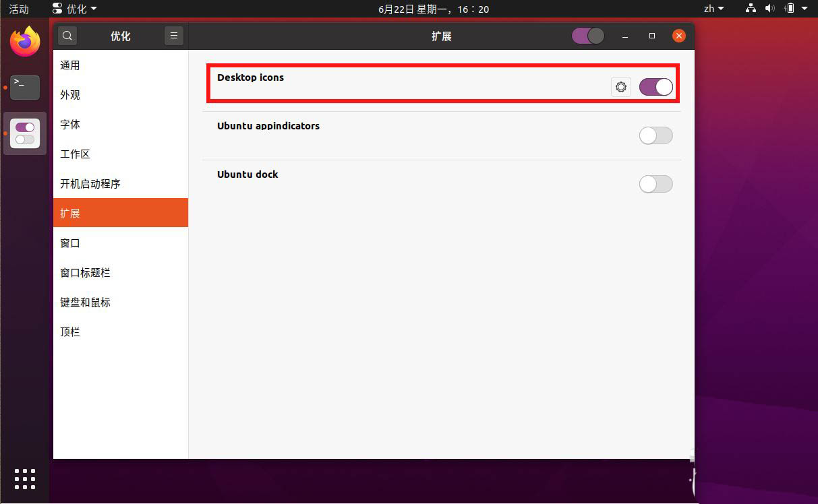This screenshot has width=818, height=504.
Task: Expand the system menu arrow in top bar
Action: [x=805, y=9]
